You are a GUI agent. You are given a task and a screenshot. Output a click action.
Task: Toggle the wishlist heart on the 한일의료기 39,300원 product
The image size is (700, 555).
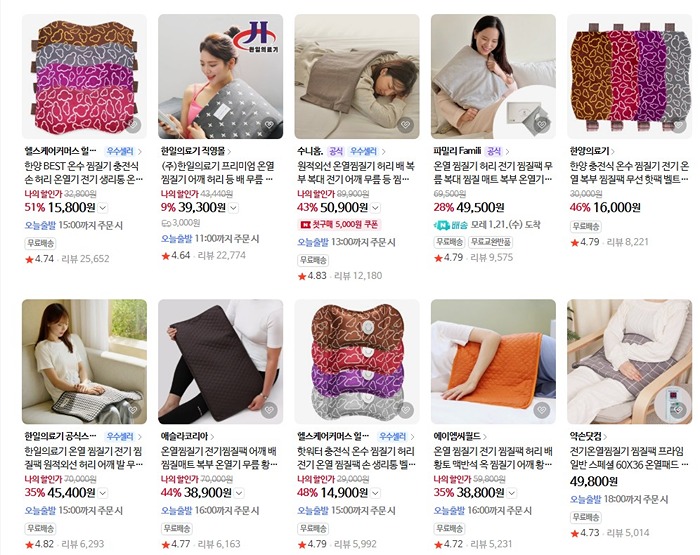269,125
